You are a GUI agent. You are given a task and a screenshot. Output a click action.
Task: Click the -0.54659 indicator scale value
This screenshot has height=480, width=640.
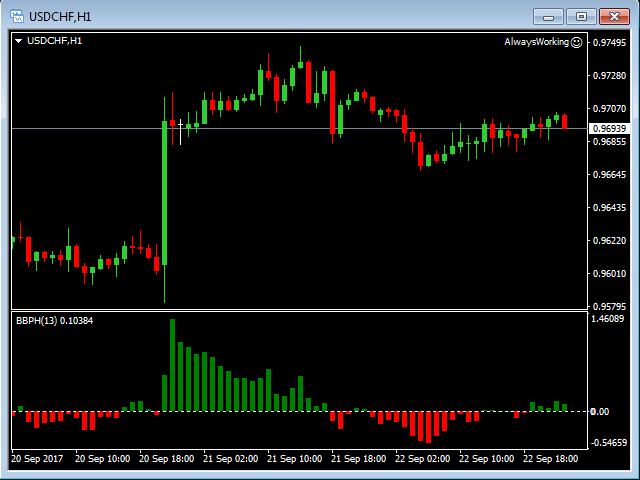tap(609, 443)
